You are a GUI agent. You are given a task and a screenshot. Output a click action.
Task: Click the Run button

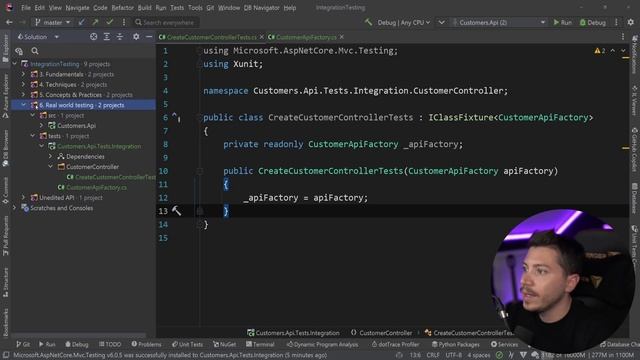click(x=562, y=22)
